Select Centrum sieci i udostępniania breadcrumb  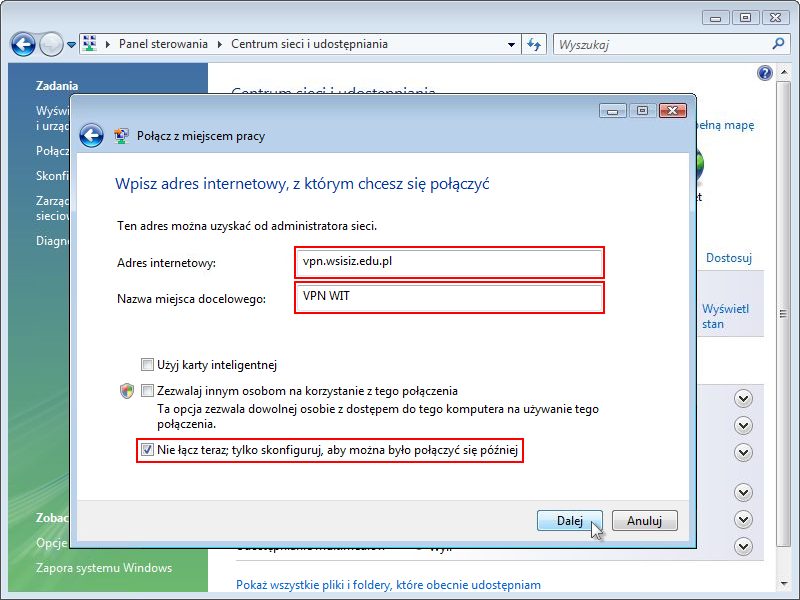(x=309, y=44)
